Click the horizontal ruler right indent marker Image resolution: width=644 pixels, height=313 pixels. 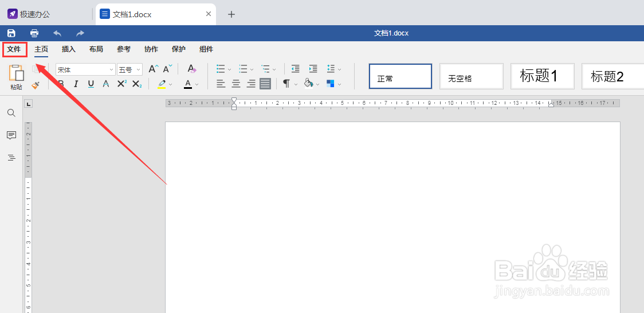coord(551,105)
